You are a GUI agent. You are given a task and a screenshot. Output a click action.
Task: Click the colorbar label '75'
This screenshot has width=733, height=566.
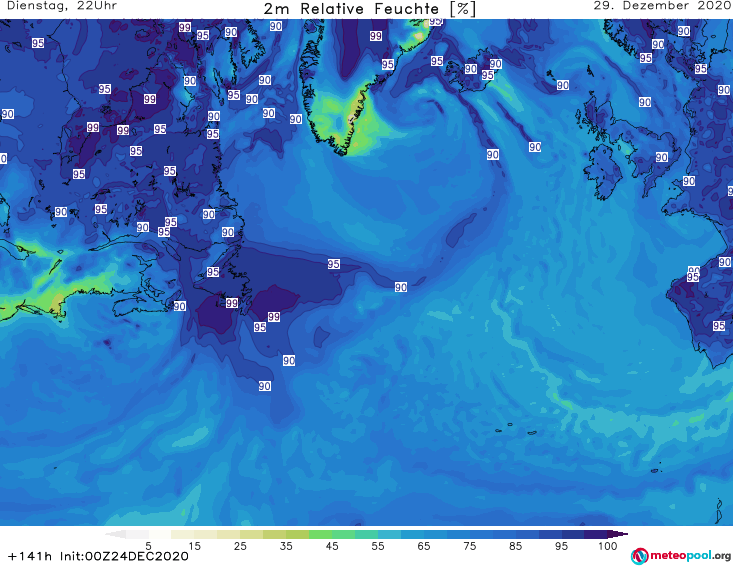469,546
